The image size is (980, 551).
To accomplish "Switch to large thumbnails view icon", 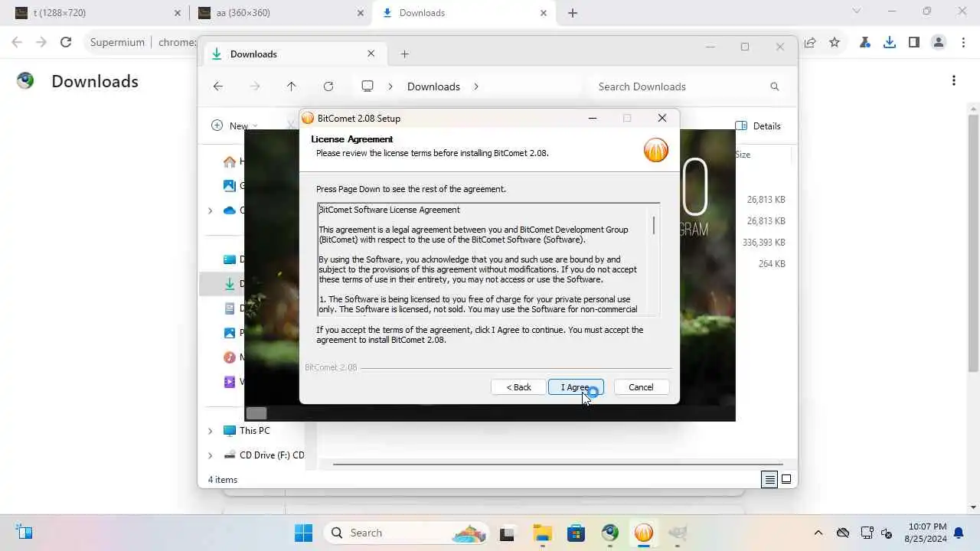I will 786,480.
